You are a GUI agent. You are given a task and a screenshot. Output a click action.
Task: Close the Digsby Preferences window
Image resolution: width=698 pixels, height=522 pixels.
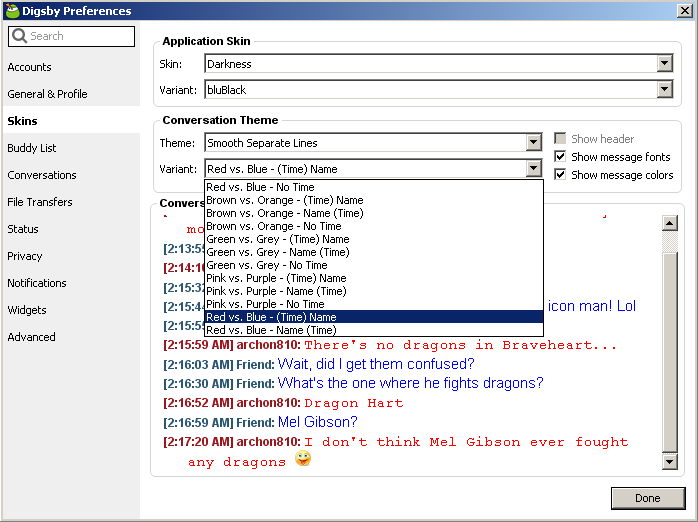(684, 11)
